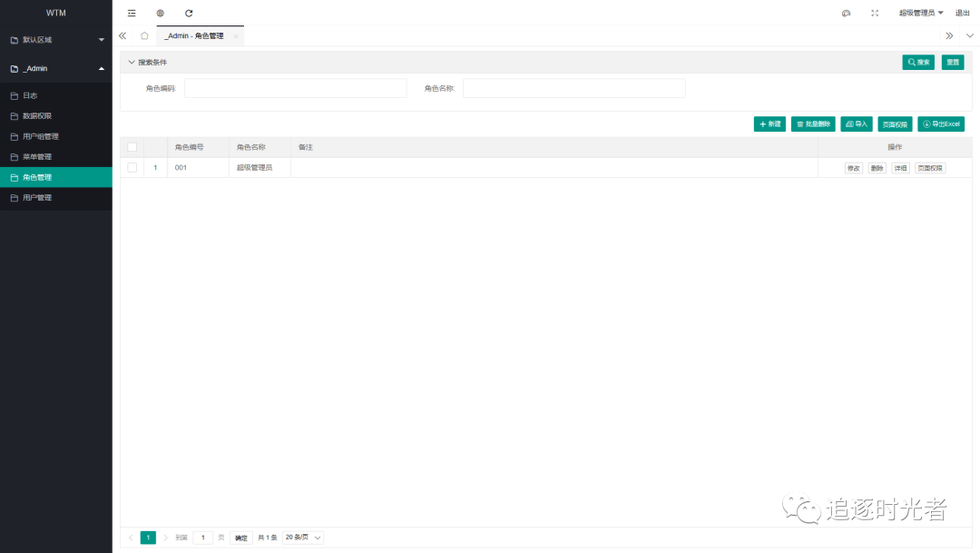Click 修改 for row 001

[x=854, y=168]
